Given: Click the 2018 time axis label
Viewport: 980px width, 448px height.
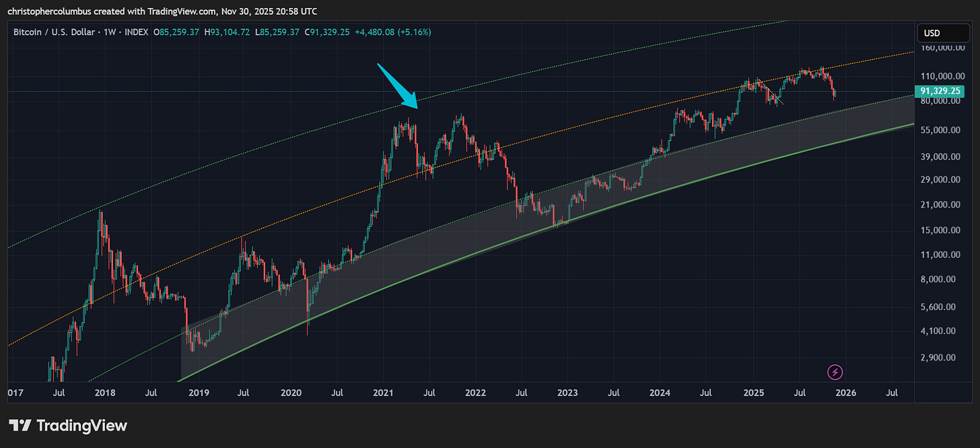Looking at the screenshot, I should tap(104, 392).
